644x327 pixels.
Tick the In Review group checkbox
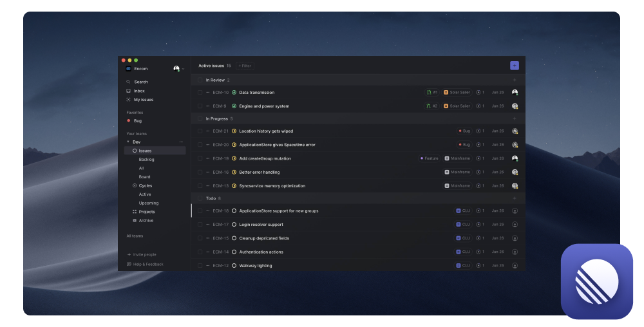click(x=200, y=80)
